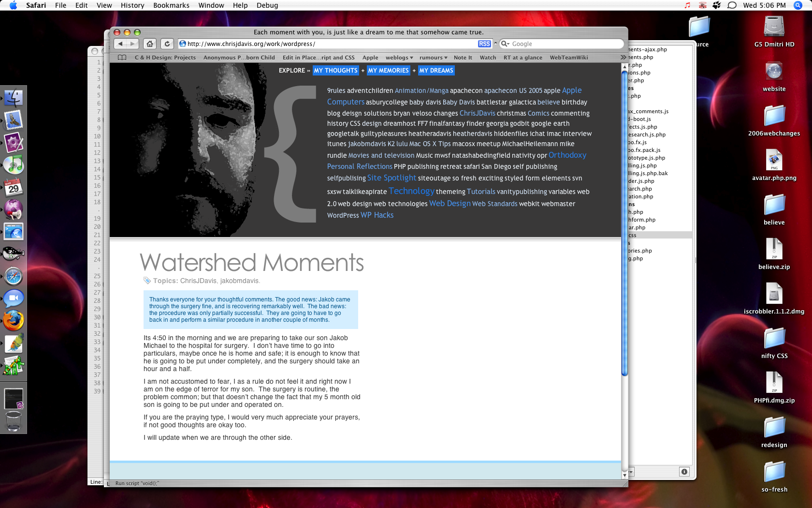Expand the weblogs bookmarks dropdown
Image resolution: width=812 pixels, height=508 pixels.
[x=399, y=58]
